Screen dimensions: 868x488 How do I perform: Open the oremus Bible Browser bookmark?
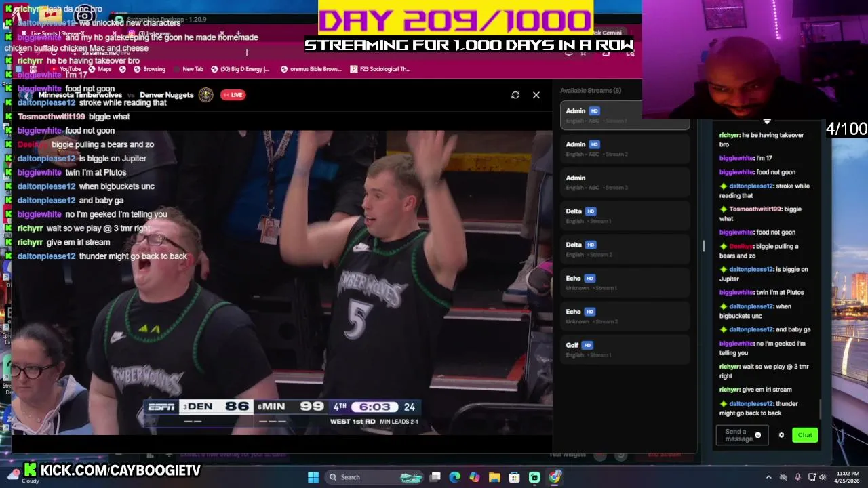click(311, 69)
